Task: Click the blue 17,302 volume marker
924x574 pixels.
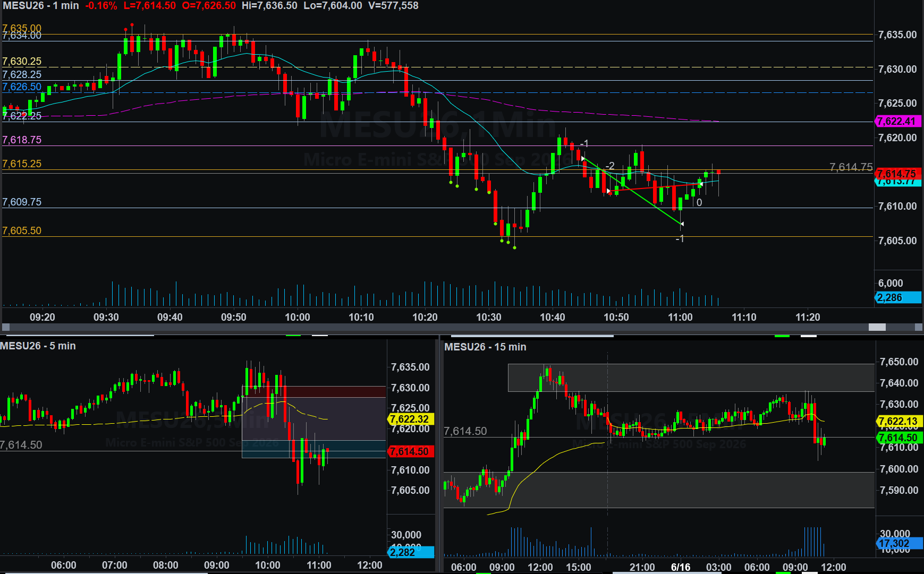Action: pyautogui.click(x=899, y=544)
